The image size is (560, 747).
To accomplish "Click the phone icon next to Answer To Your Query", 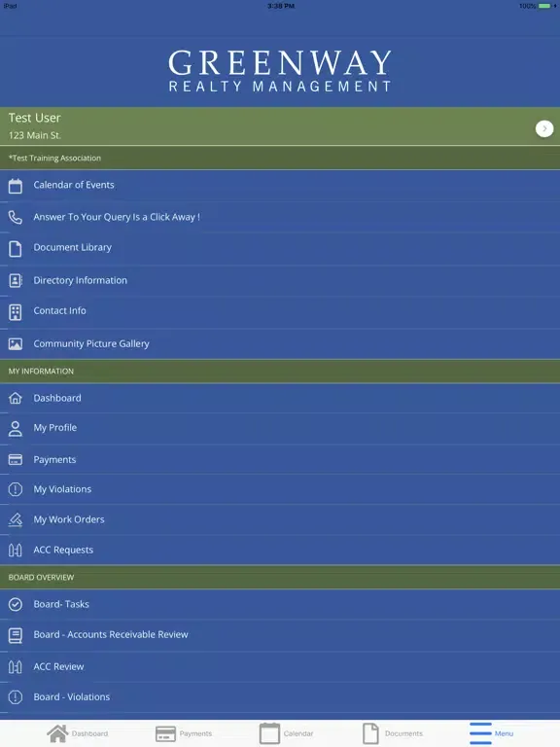I will tap(16, 217).
